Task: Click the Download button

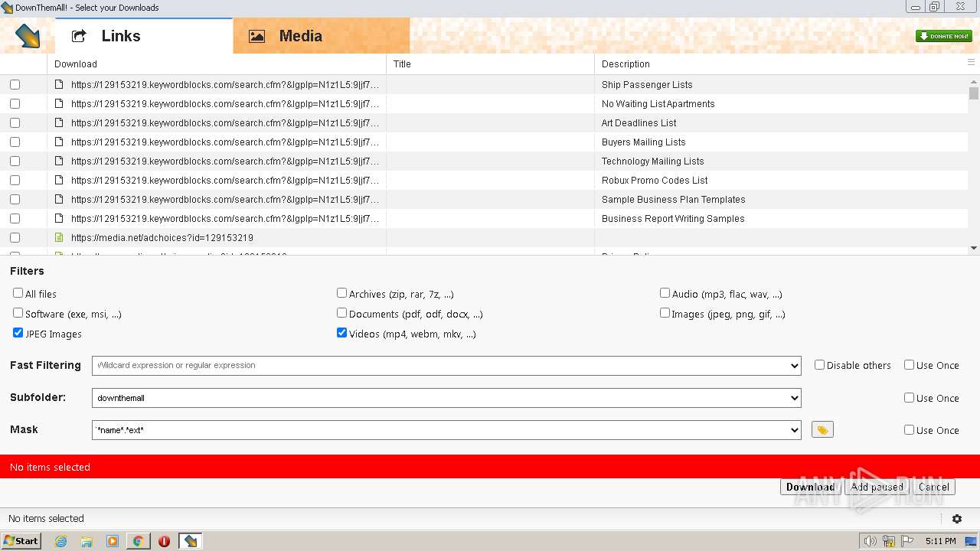Action: (x=810, y=487)
